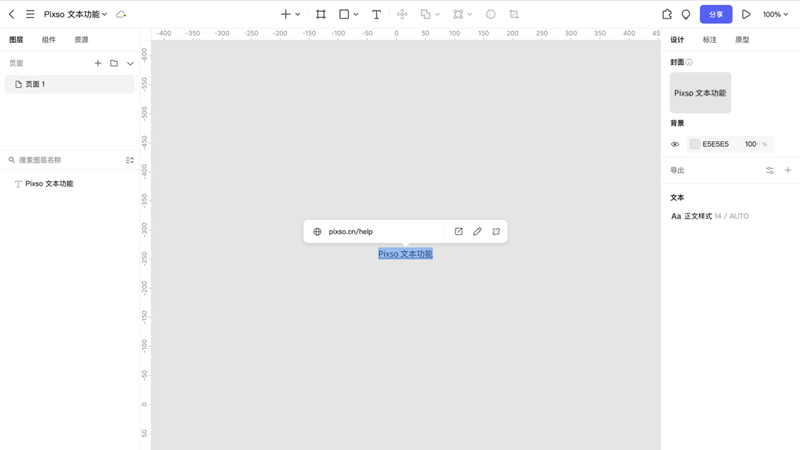Open the plugins puzzle icon
Viewport: 800px width, 450px height.
667,14
